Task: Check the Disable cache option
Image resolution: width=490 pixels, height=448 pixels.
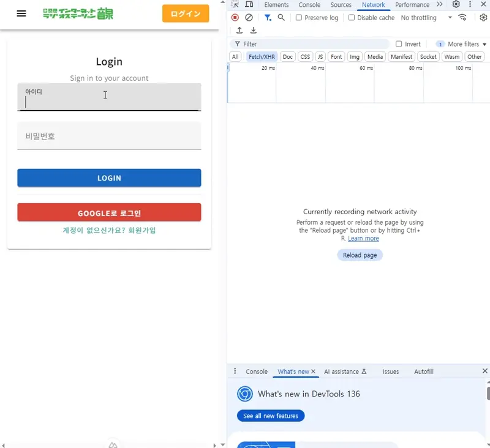Action: click(352, 18)
